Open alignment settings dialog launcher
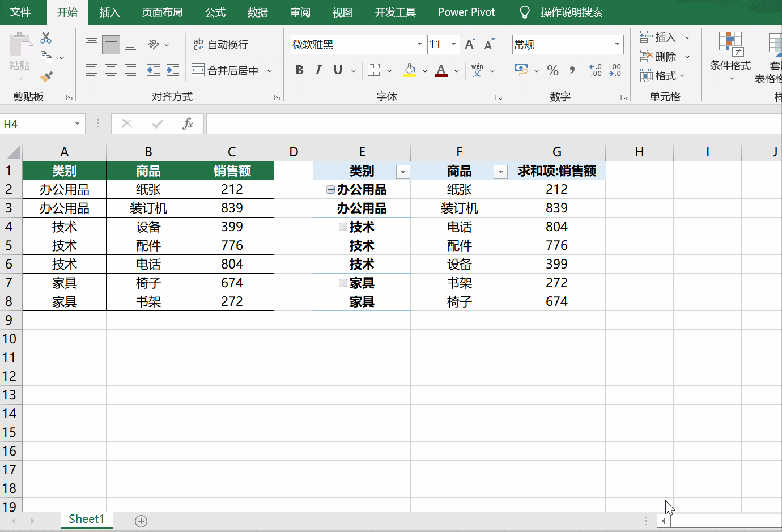 coord(277,97)
